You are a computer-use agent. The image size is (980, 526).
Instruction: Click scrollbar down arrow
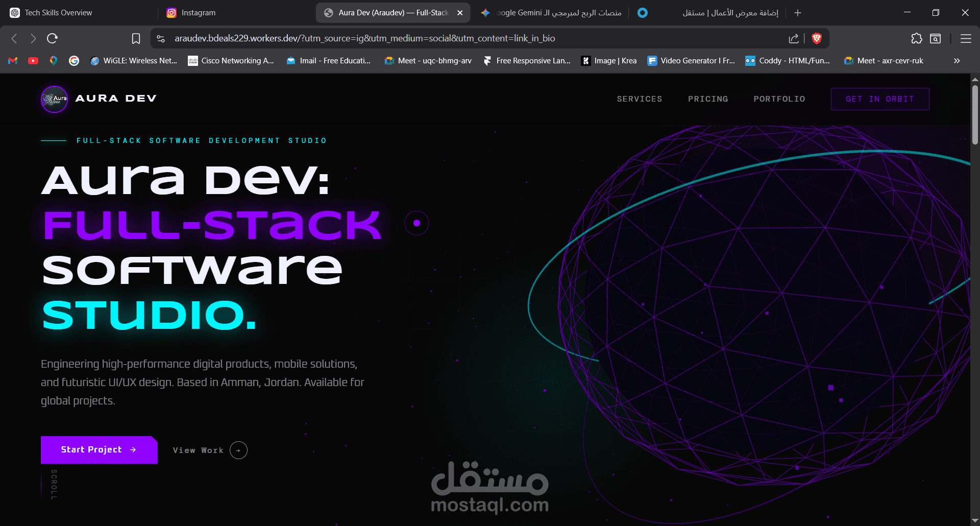(975, 521)
